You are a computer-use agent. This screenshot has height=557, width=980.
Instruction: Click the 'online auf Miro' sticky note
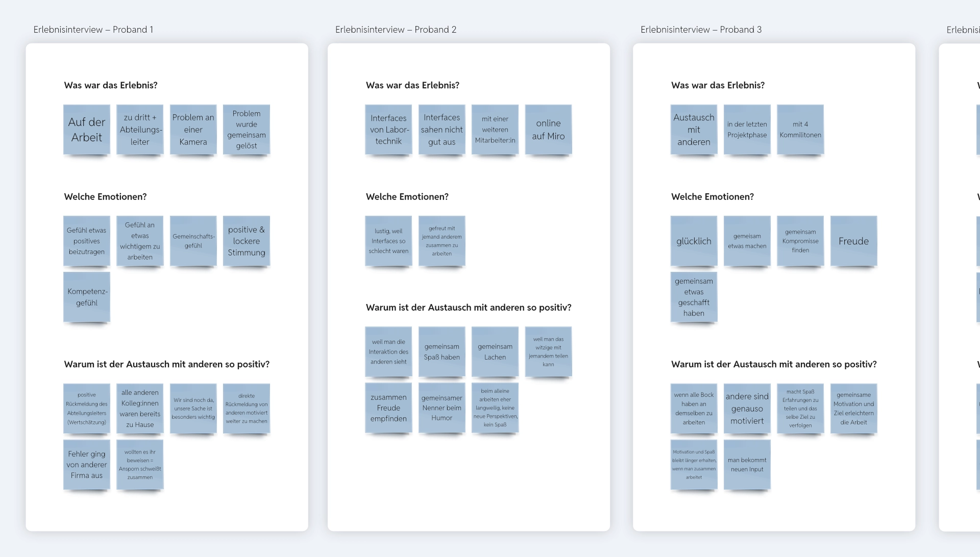(548, 130)
